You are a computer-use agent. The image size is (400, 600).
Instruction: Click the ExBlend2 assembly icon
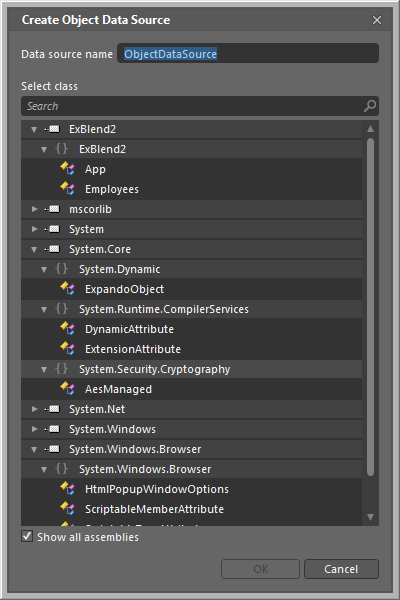point(52,129)
